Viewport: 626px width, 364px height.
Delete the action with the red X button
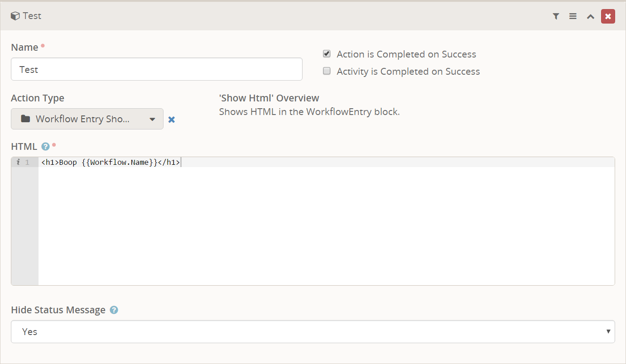click(x=608, y=16)
